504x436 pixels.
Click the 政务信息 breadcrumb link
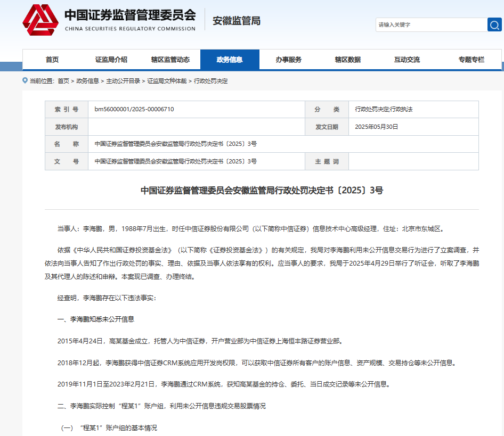(87, 81)
